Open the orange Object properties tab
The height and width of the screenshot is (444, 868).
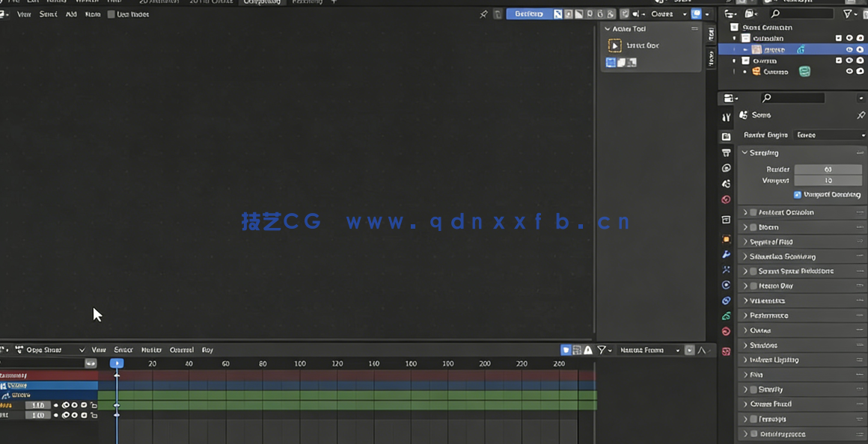(726, 239)
